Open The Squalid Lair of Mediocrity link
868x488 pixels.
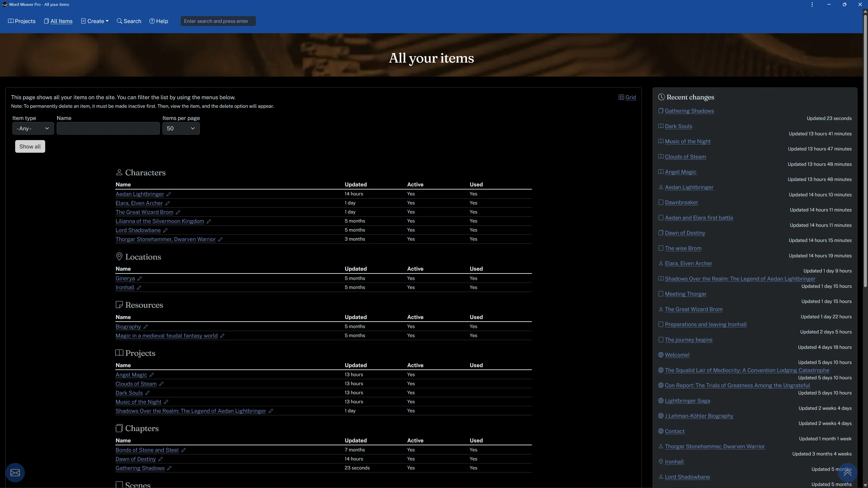[747, 370]
